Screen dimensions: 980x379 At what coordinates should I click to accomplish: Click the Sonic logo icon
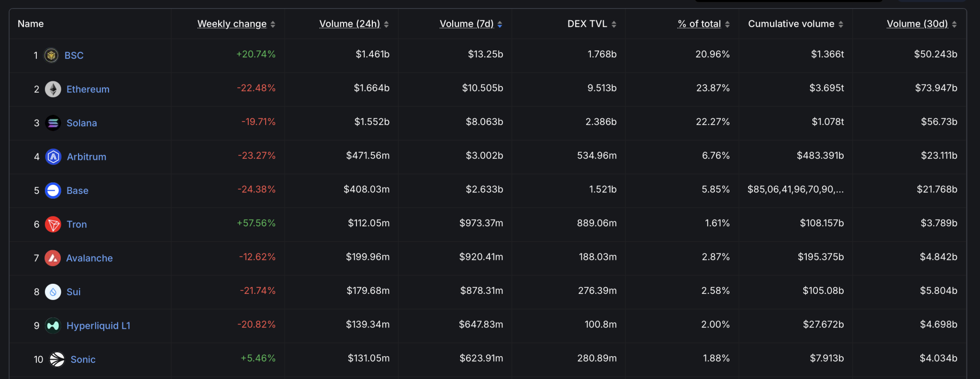click(57, 359)
